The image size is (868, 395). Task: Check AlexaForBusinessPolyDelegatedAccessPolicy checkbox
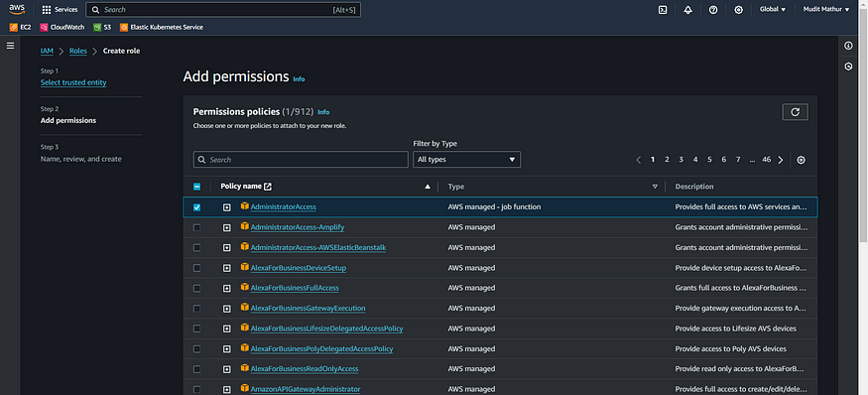196,349
